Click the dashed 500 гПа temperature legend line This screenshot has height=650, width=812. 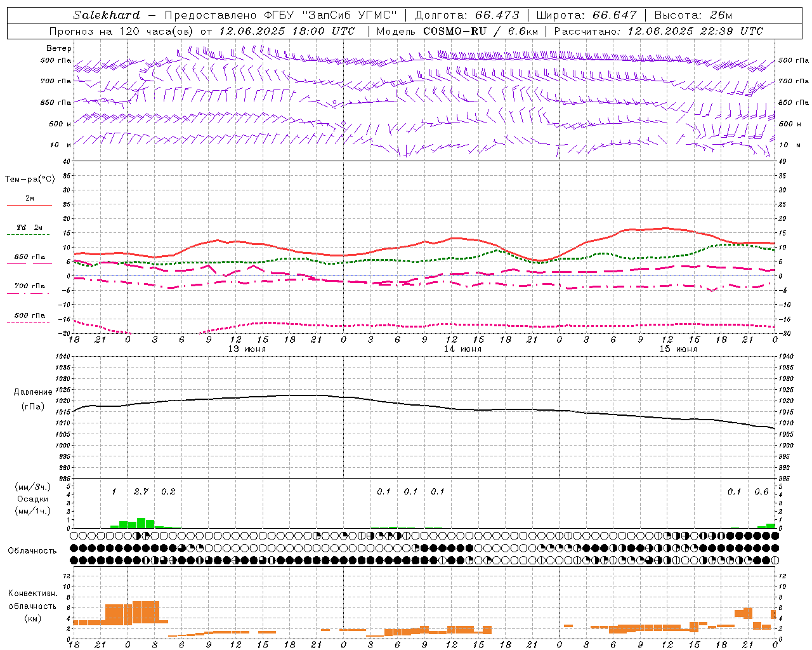coord(28,323)
